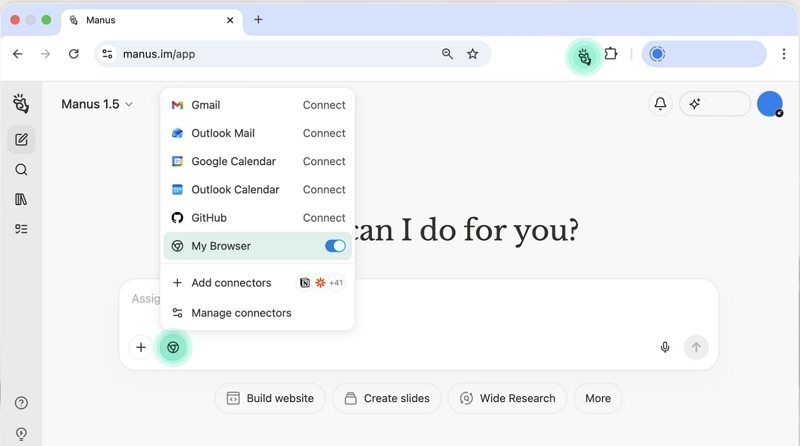Screen dimensions: 800x446
Task: View site information icon in the address bar
Action: point(107,54)
